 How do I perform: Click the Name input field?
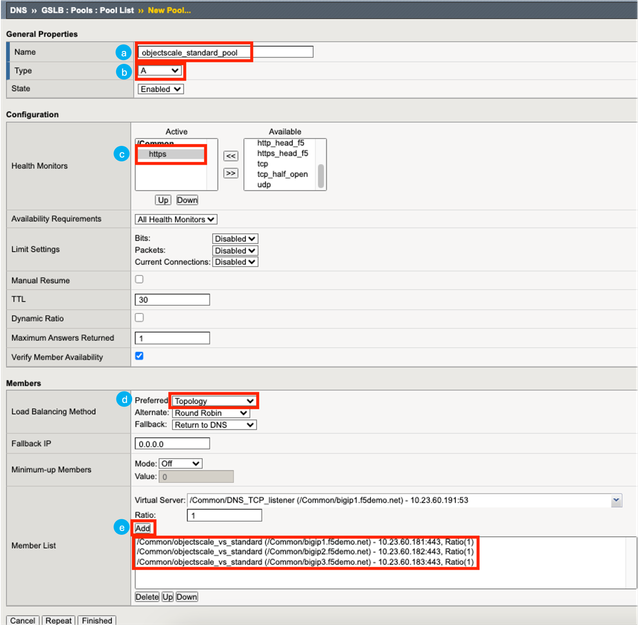(225, 52)
